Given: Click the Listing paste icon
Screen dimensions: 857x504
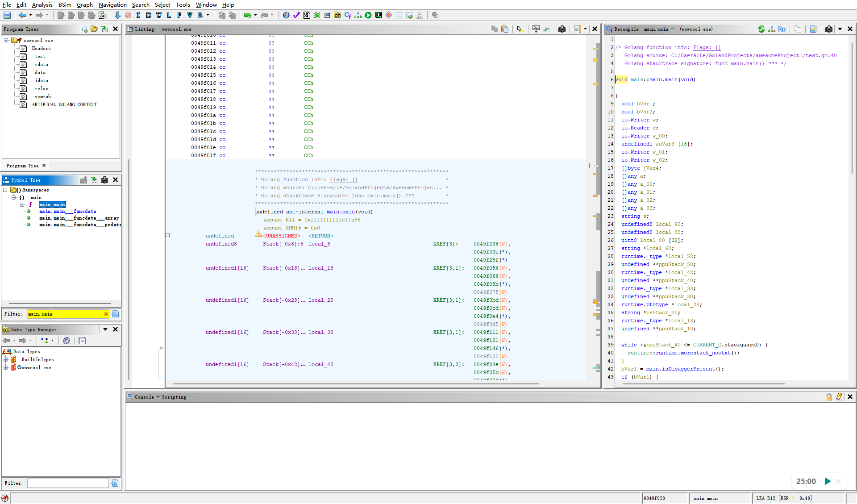Looking at the screenshot, I should [505, 29].
